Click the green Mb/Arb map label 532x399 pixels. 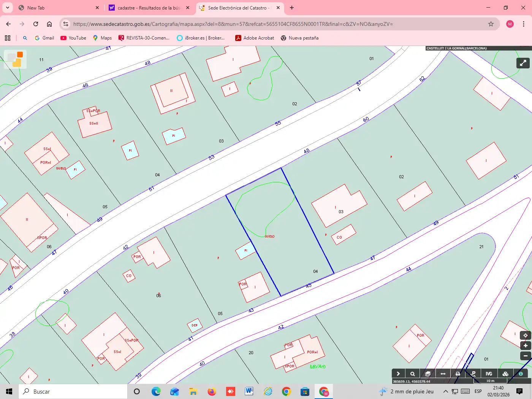[318, 367]
